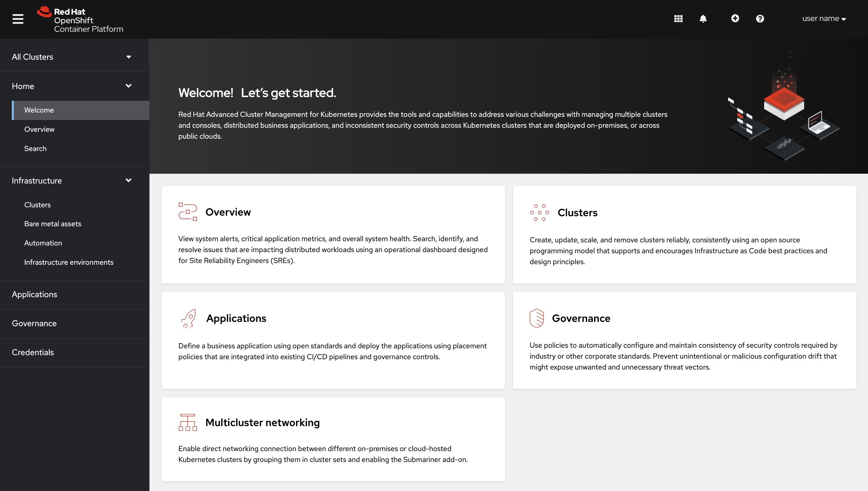
Task: Open Infrastructure environments page
Action: click(x=69, y=262)
